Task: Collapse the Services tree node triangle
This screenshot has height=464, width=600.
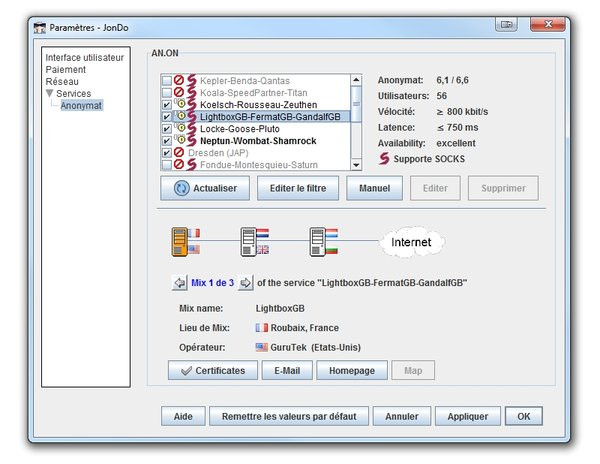Action: click(x=49, y=93)
